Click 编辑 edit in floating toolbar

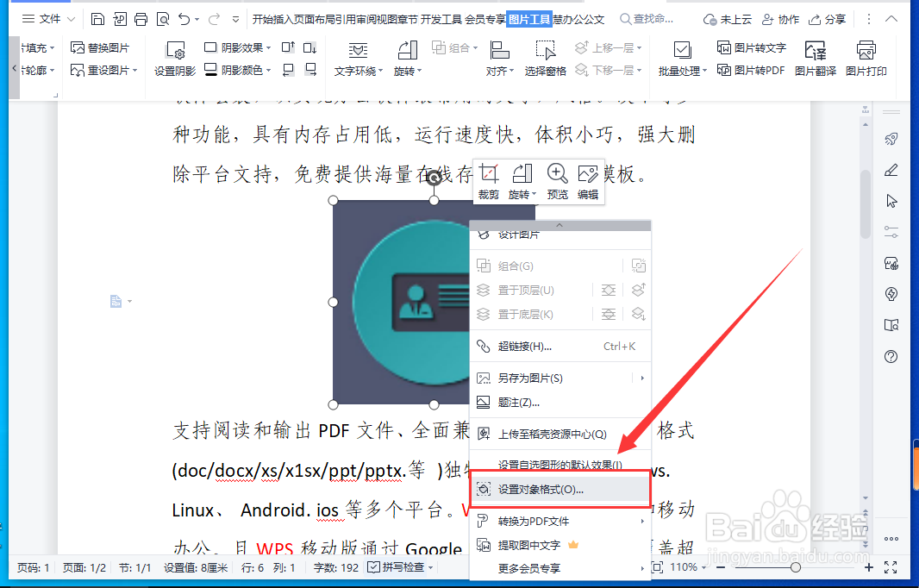point(588,182)
